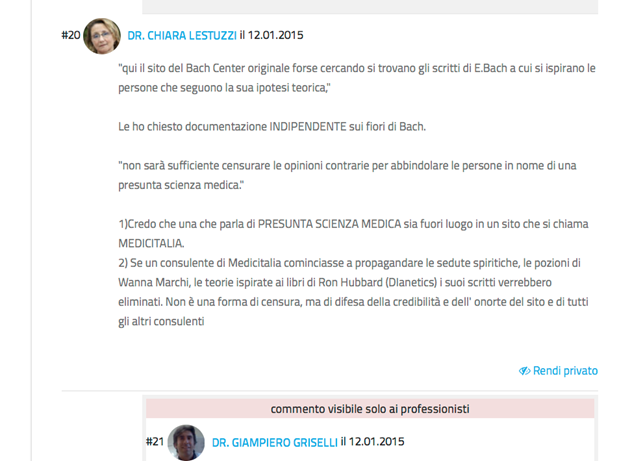Click the #21 comment number

(155, 442)
